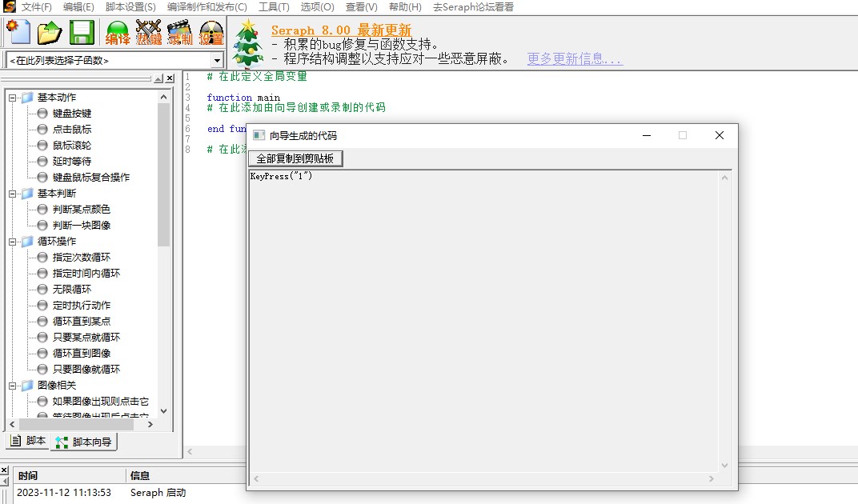Viewport: 858px width, 504px height.
Task: Tree panel horizontal scroll right arrow
Action: pyautogui.click(x=150, y=424)
